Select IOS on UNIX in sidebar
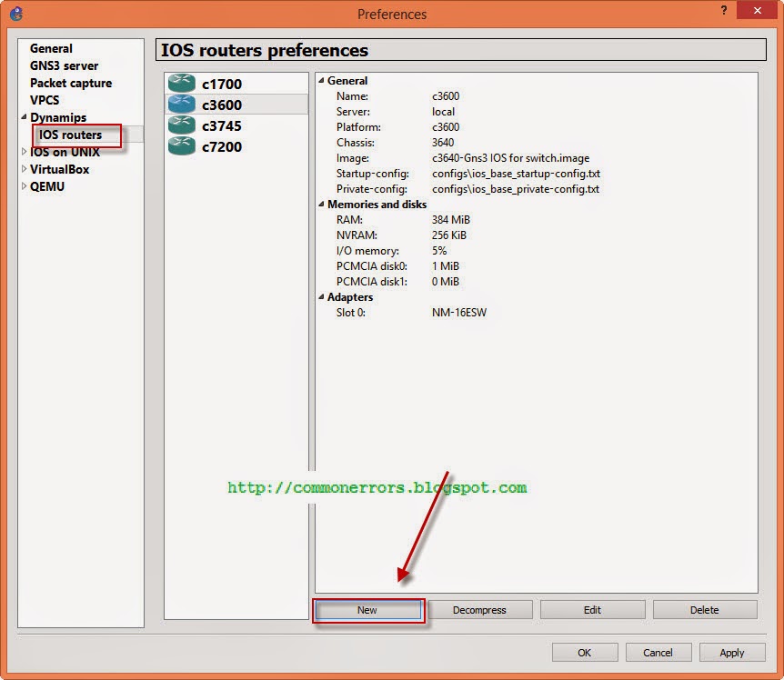 point(65,152)
